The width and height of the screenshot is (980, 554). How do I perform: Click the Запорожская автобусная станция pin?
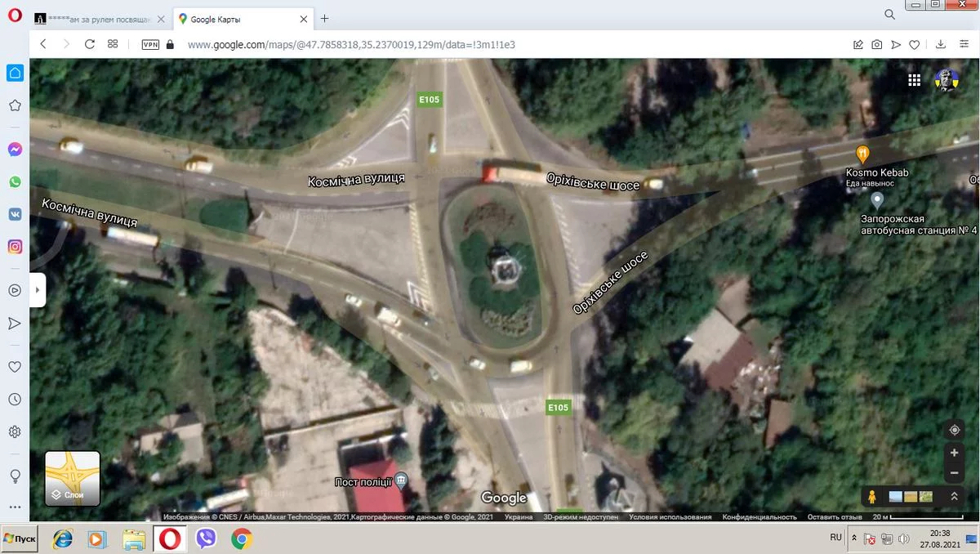tap(877, 199)
